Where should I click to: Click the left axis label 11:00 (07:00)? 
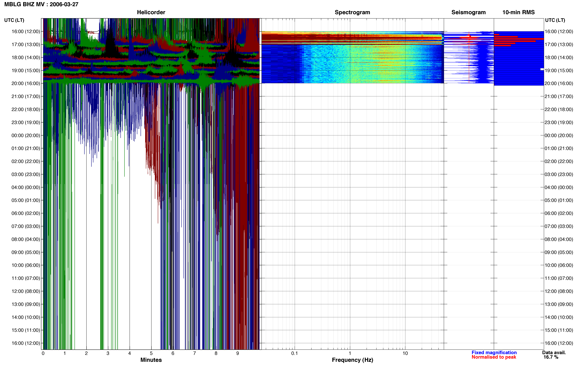coord(26,278)
